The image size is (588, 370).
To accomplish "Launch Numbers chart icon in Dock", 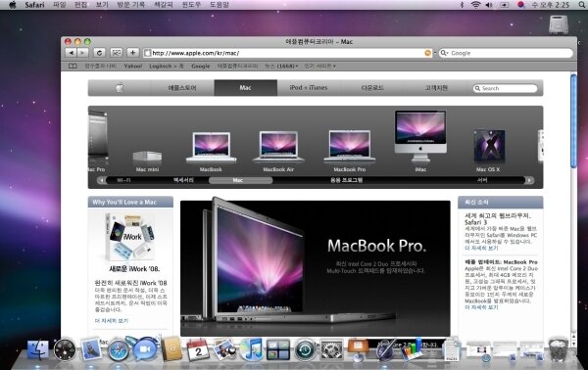I will tap(412, 349).
